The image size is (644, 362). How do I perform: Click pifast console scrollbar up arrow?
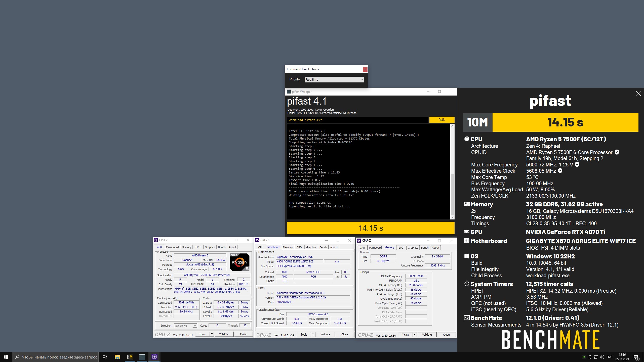(452, 126)
